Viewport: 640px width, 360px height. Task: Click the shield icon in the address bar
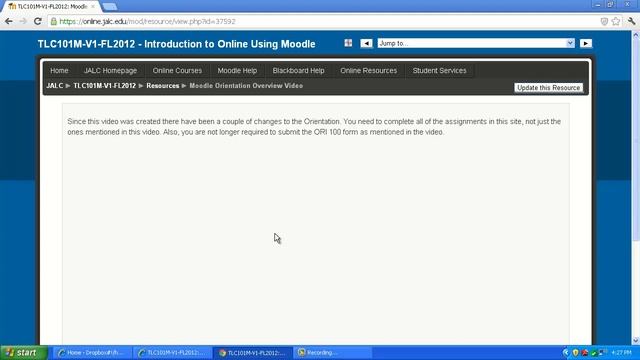604,21
